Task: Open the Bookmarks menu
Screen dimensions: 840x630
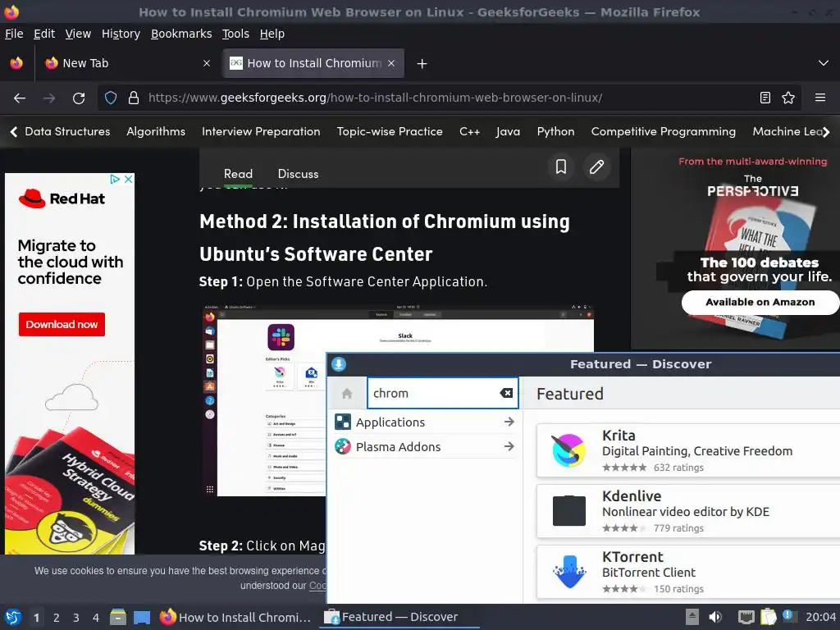Action: [181, 34]
